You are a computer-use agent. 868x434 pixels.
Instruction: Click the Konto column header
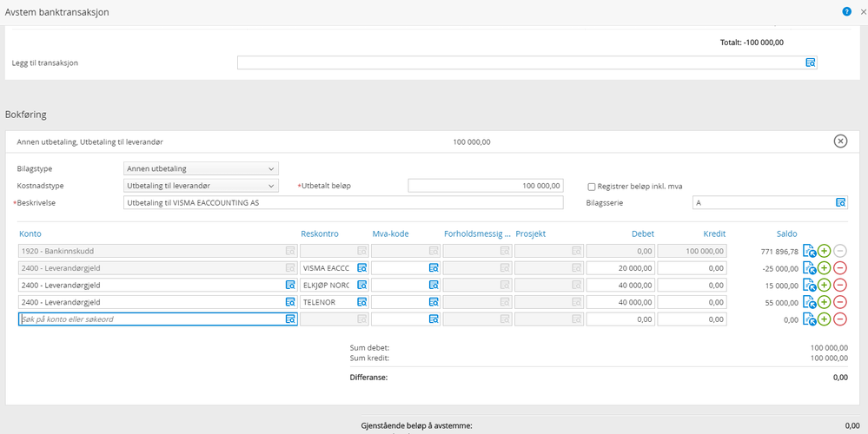(30, 233)
